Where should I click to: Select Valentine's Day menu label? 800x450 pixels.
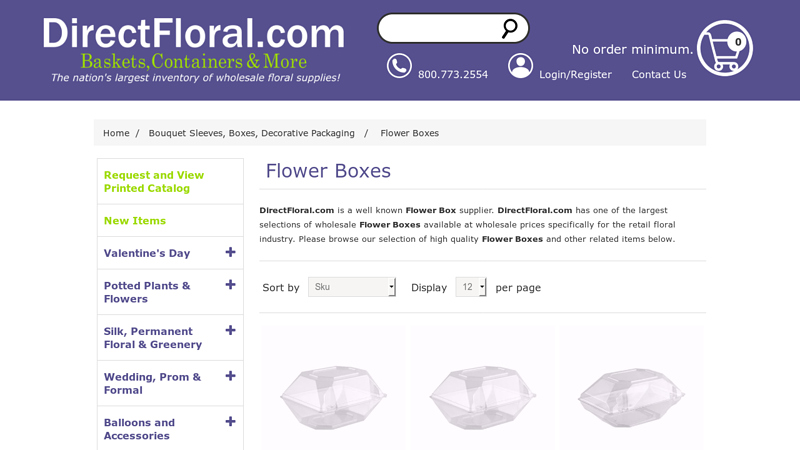click(147, 253)
